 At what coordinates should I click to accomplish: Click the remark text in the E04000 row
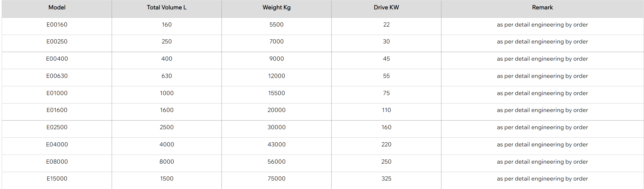(542, 145)
